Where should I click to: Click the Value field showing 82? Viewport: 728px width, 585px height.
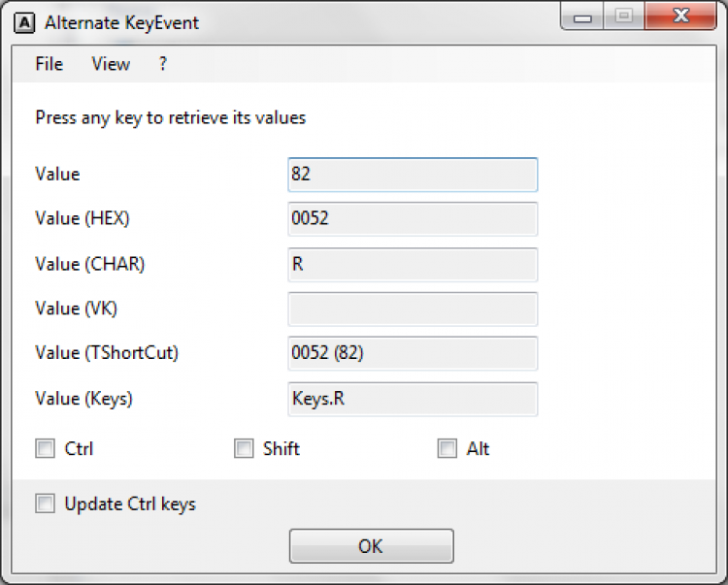pyautogui.click(x=413, y=176)
